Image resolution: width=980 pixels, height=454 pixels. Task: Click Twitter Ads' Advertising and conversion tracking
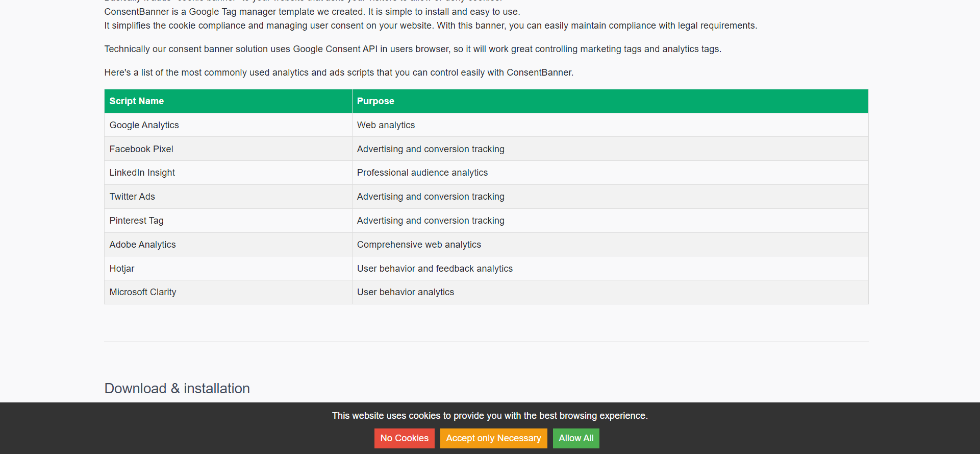tap(610, 197)
